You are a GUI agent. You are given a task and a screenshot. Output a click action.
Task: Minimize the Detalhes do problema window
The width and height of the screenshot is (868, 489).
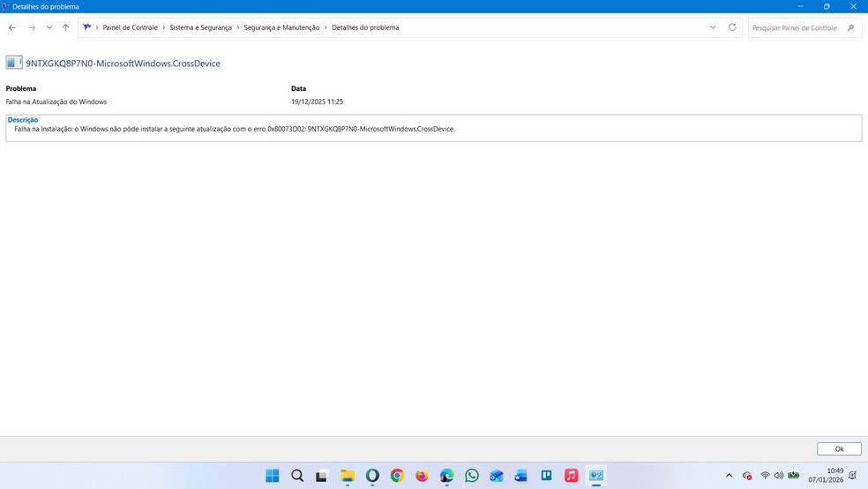(800, 6)
